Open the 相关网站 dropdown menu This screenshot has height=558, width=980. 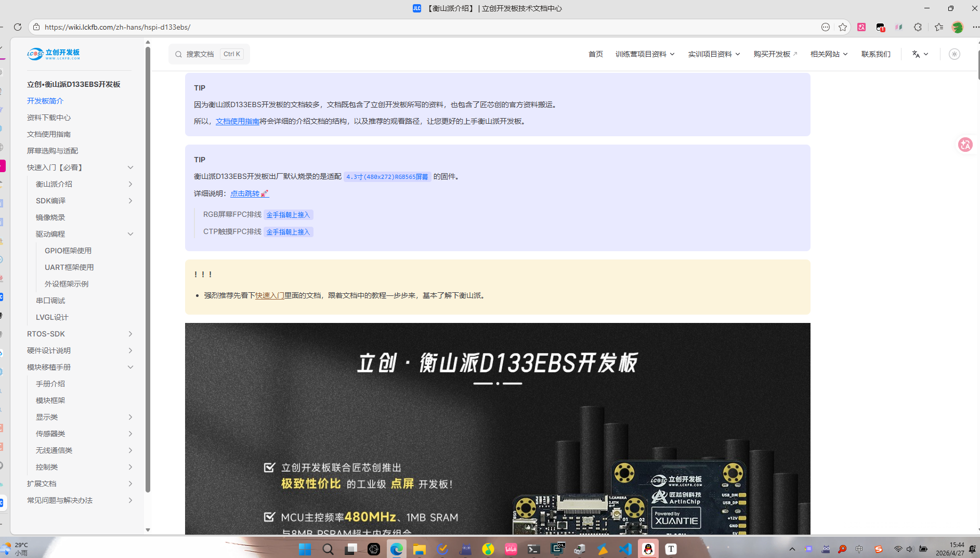tap(829, 54)
